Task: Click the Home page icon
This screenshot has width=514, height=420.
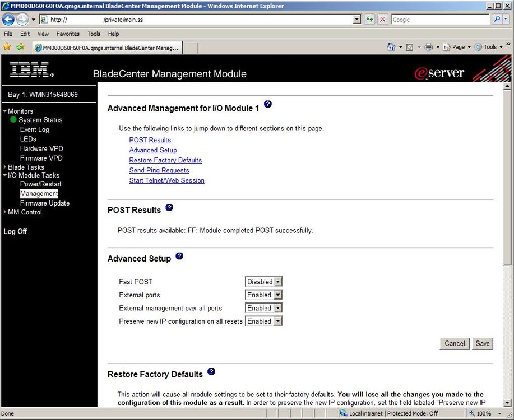Action: tap(391, 47)
